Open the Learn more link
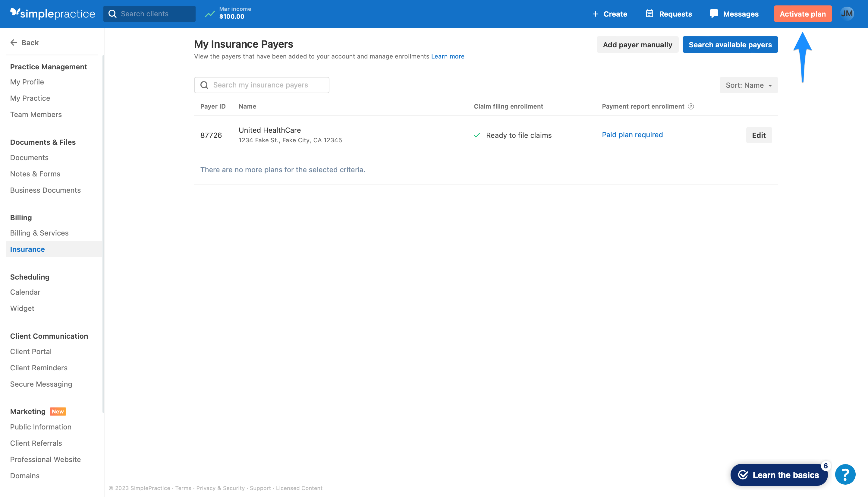Viewport: 868px width, 497px height. click(448, 56)
